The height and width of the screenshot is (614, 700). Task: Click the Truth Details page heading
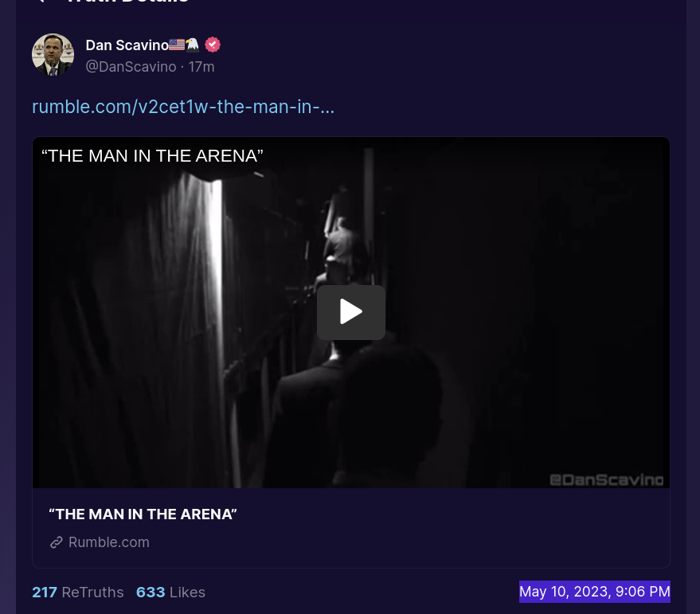127,2
